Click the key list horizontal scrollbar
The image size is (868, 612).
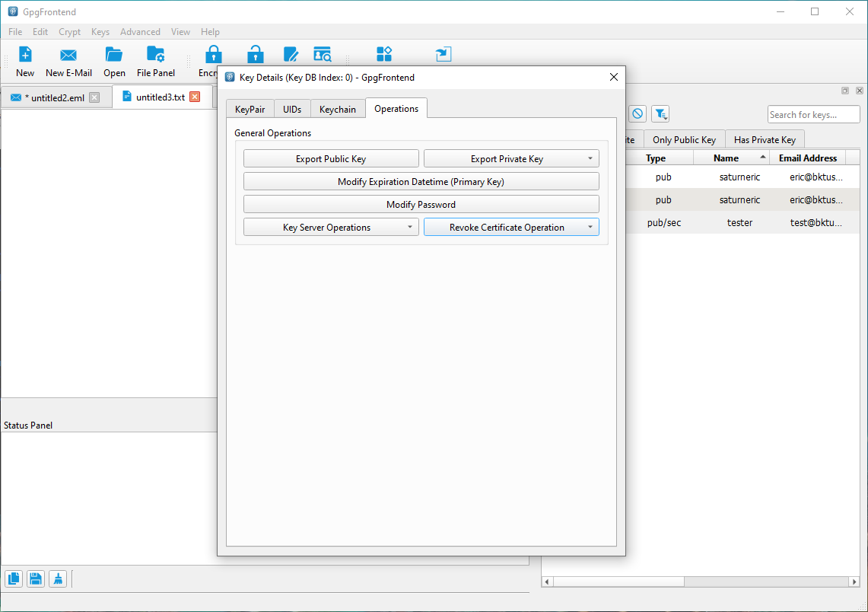(618, 582)
